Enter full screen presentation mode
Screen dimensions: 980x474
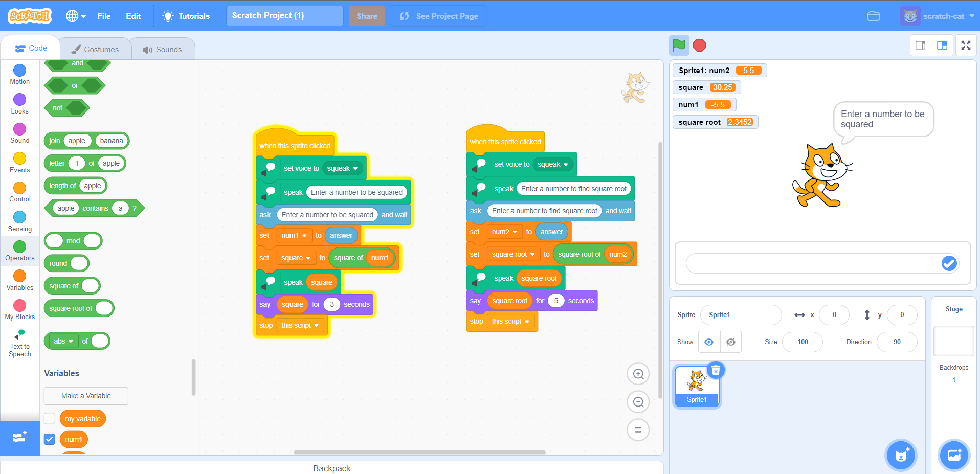pyautogui.click(x=966, y=46)
